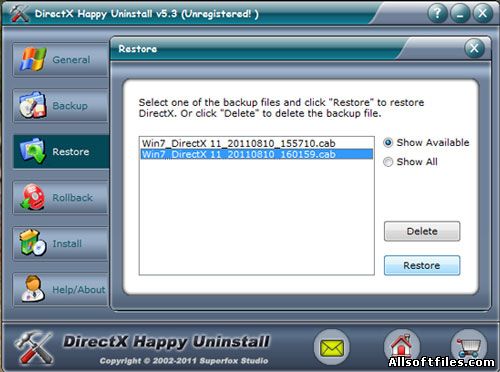Click the yellow envelope email icon

[332, 347]
